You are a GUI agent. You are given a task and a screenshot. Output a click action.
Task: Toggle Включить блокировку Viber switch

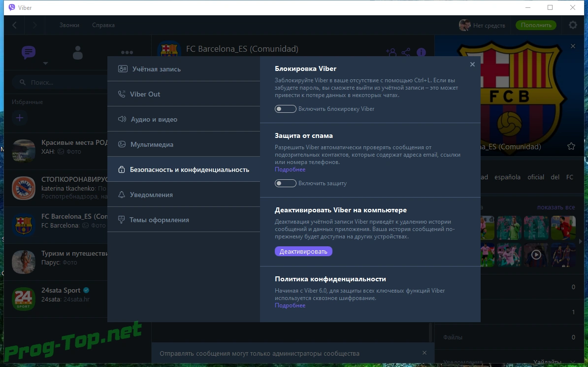click(285, 109)
